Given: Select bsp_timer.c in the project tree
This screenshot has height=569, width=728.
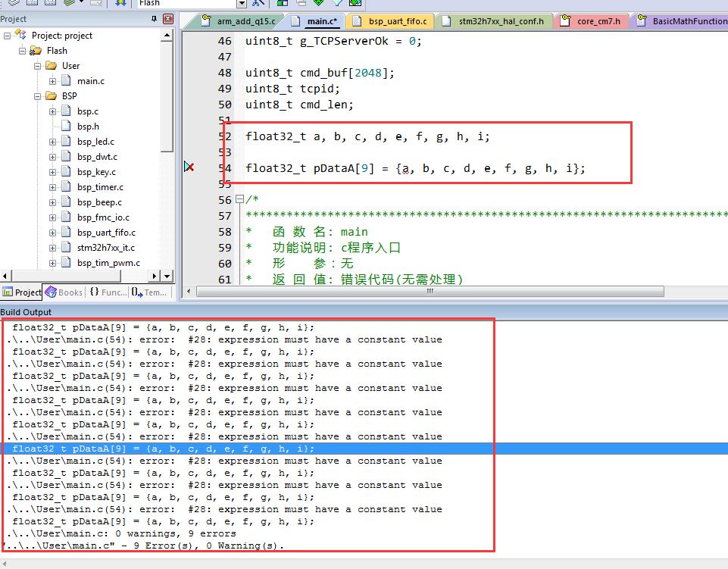Looking at the screenshot, I should [100, 187].
